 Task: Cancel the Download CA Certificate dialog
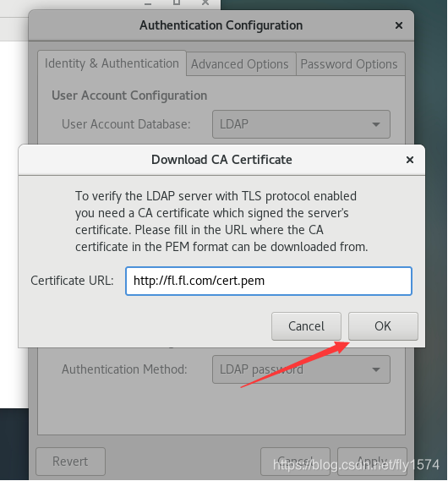pyautogui.click(x=306, y=326)
